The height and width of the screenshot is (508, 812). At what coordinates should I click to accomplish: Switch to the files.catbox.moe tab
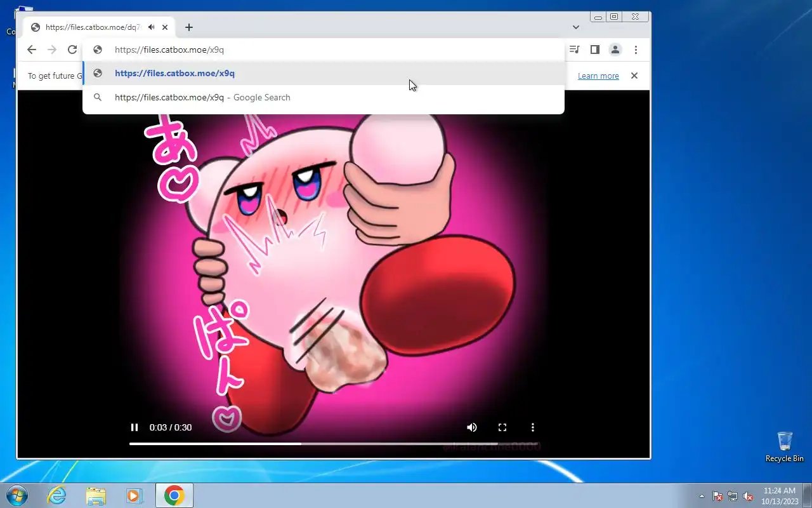100,27
